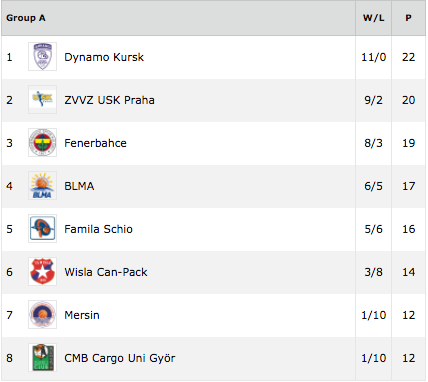Open the ZVVZ USK Praha team link
This screenshot has height=382, width=428.
tap(109, 100)
